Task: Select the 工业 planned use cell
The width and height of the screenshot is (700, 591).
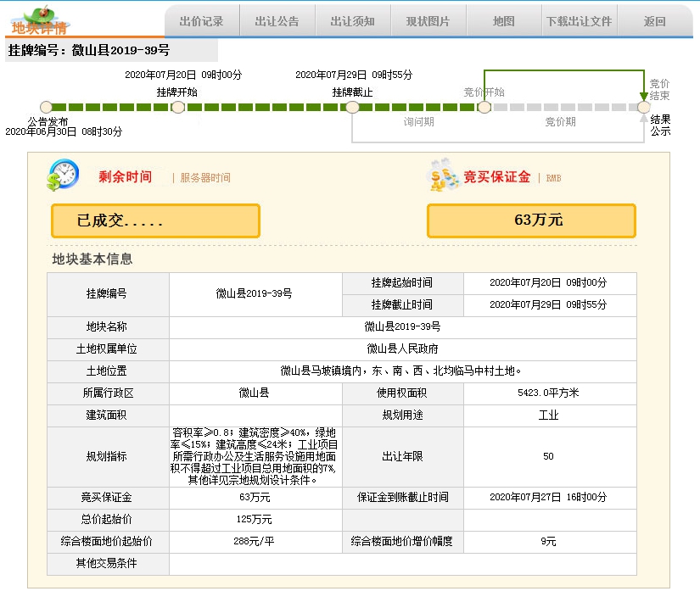Action: pyautogui.click(x=550, y=415)
